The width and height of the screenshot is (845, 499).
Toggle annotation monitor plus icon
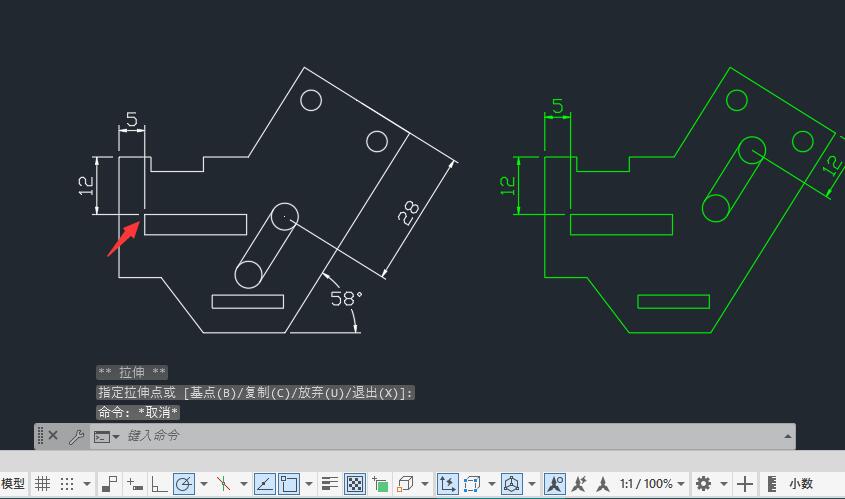click(x=745, y=484)
